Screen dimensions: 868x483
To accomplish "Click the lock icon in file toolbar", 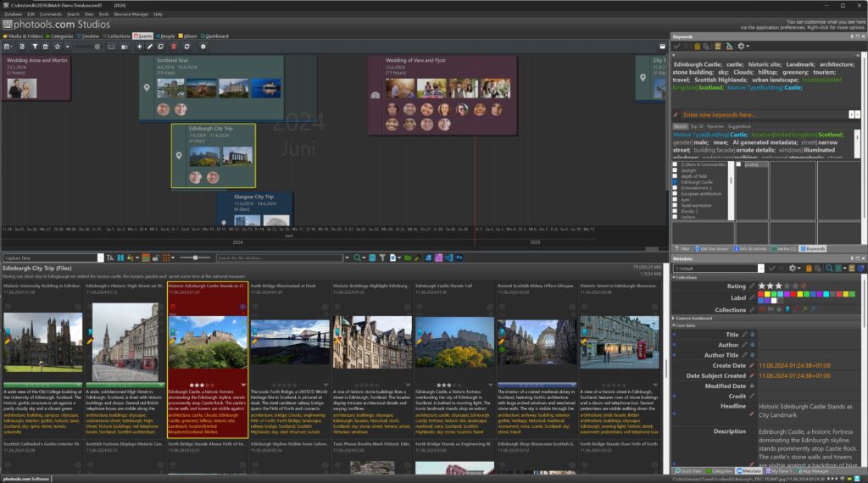I will pyautogui.click(x=156, y=258).
